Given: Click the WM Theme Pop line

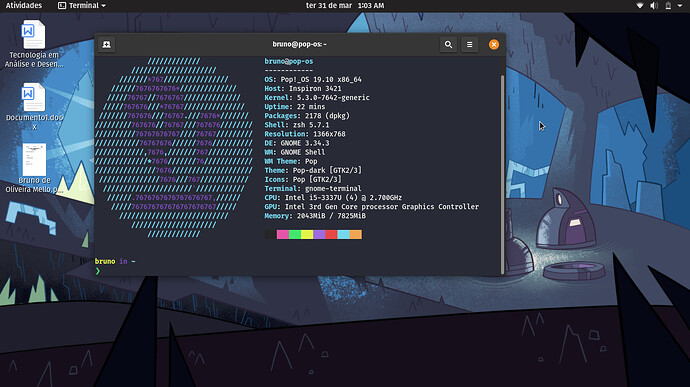Looking at the screenshot, I should point(291,161).
